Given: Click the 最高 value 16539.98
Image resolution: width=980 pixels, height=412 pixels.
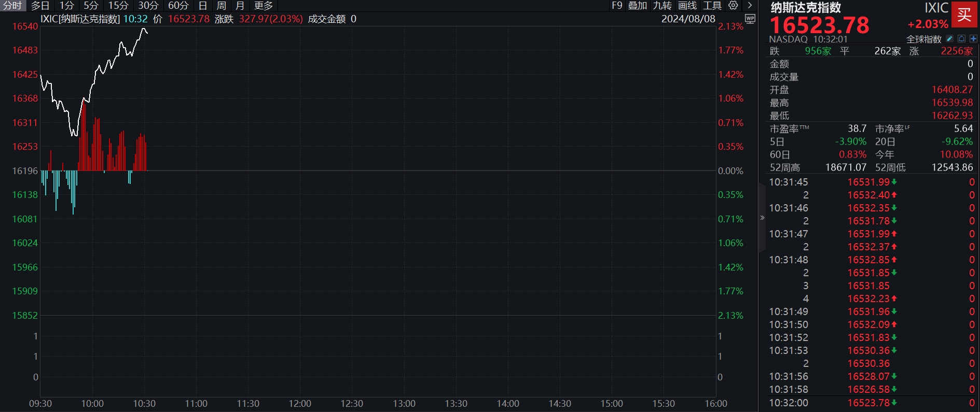Looking at the screenshot, I should click(x=952, y=103).
